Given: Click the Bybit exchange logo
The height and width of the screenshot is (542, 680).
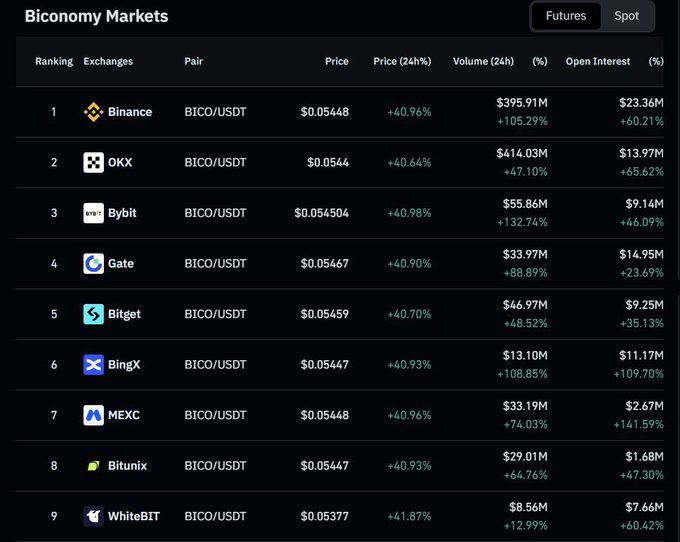Looking at the screenshot, I should 93,213.
